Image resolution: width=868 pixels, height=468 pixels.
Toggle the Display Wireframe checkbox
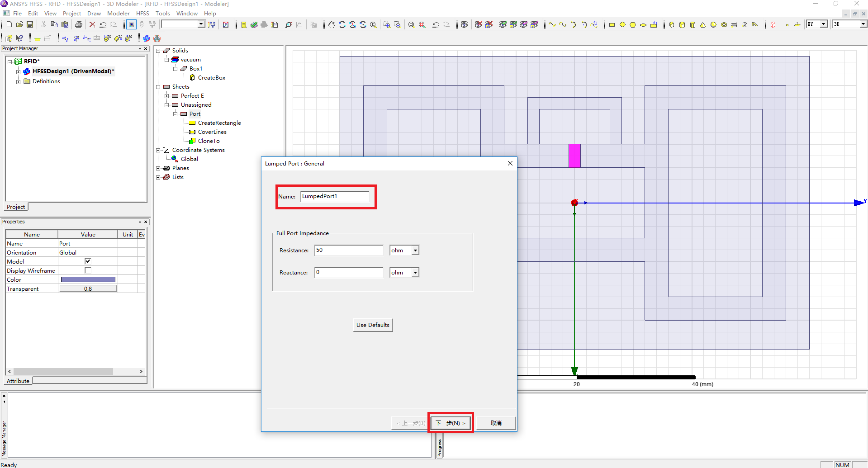pyautogui.click(x=88, y=270)
